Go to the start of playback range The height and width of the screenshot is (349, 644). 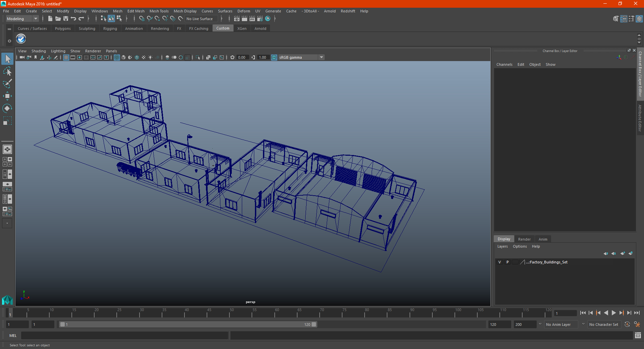583,313
